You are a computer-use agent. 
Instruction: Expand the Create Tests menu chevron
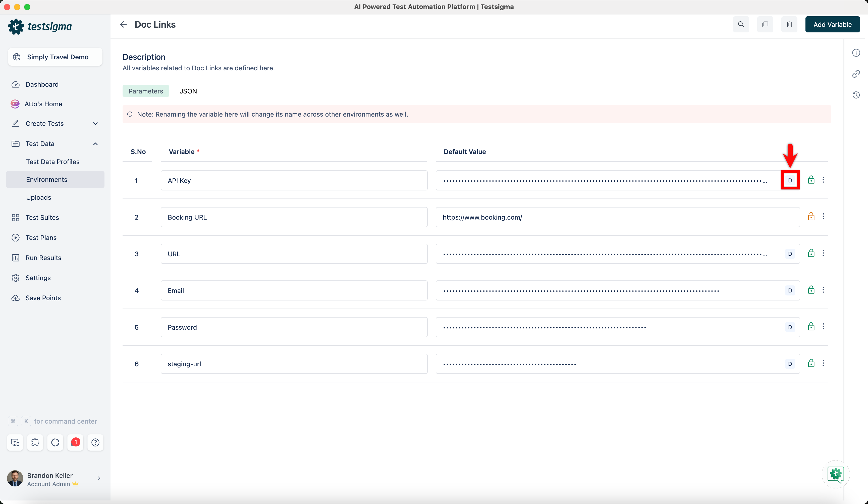95,123
